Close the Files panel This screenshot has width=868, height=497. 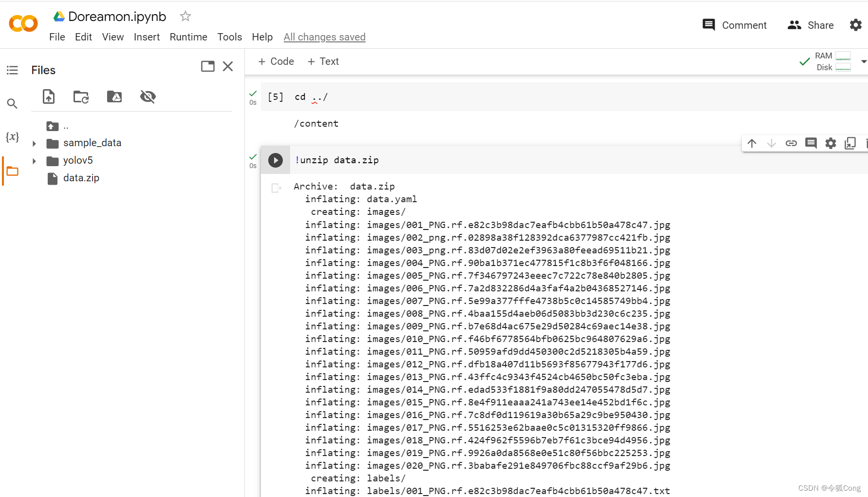coord(228,66)
